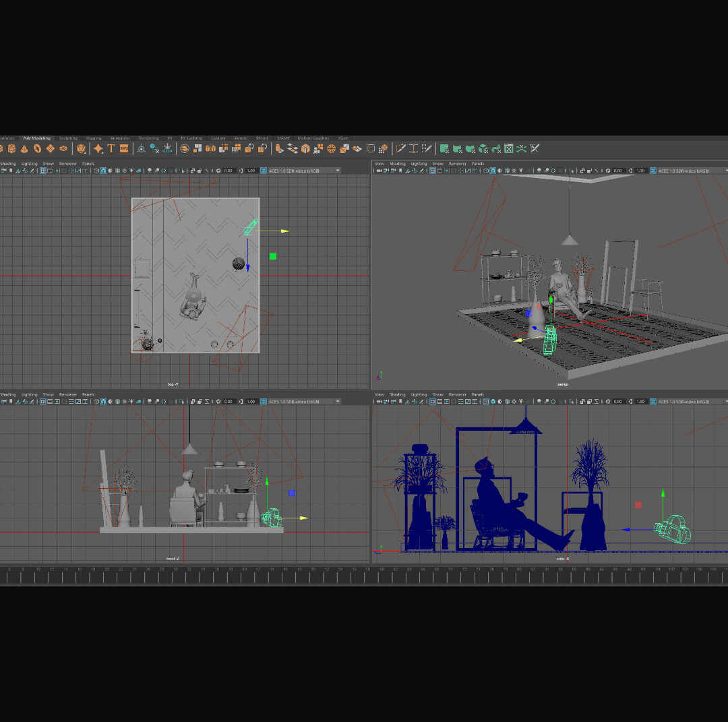Toggle wireframe shading in top view panel
Screen dimensions: 728x722
pyautogui.click(x=96, y=171)
